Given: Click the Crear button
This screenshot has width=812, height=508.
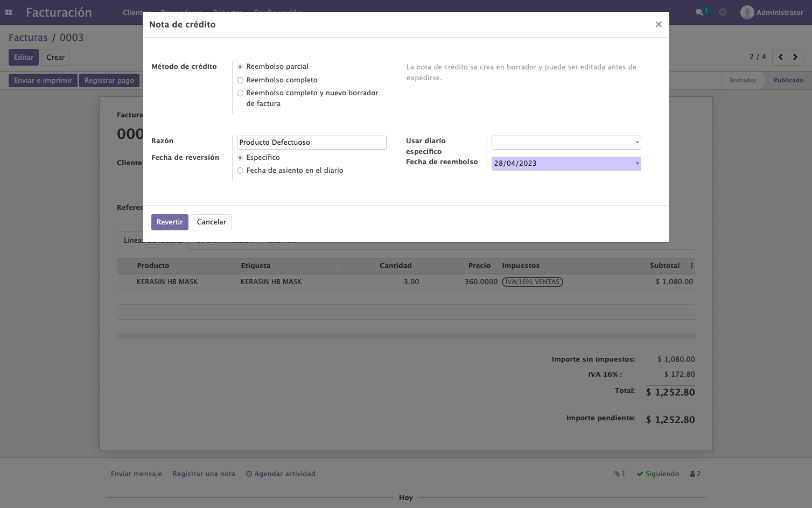Looking at the screenshot, I should tap(55, 58).
